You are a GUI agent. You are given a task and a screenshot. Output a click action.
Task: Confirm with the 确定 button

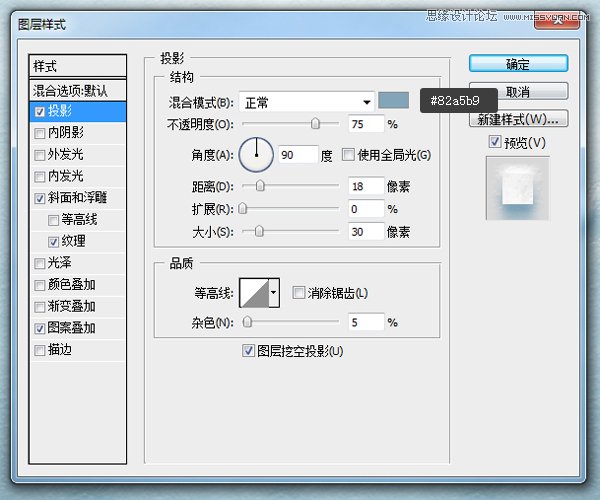pyautogui.click(x=518, y=64)
